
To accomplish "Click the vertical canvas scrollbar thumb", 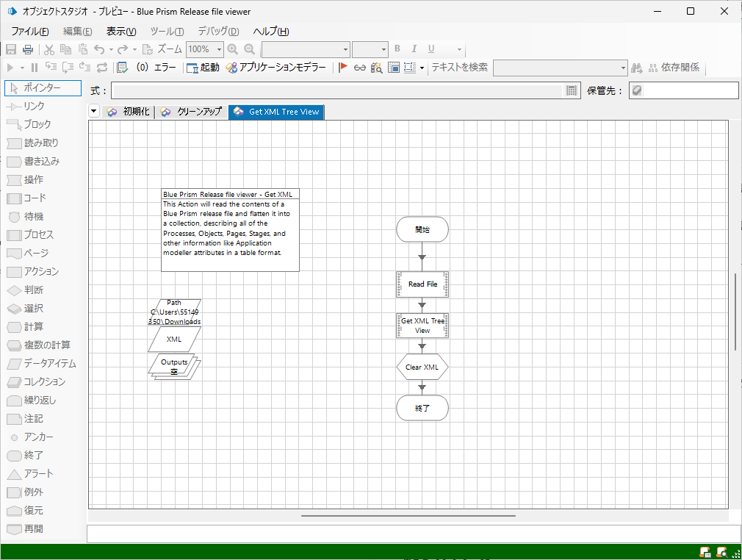I will [x=735, y=312].
